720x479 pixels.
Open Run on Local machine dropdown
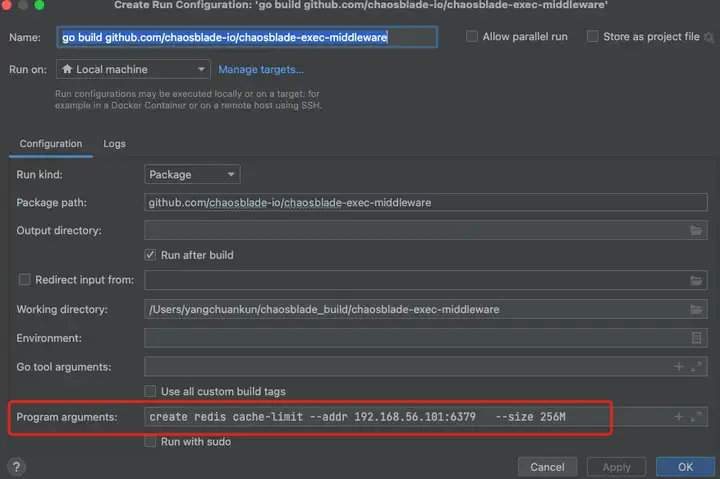pos(133,69)
